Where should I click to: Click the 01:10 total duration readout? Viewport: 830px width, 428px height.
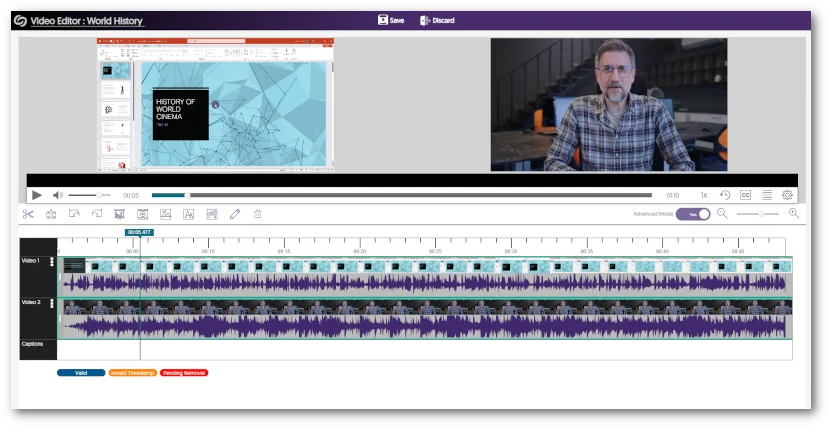tap(672, 196)
